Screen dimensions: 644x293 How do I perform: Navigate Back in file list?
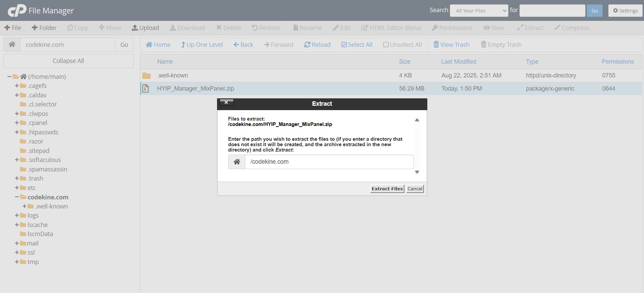coord(243,44)
